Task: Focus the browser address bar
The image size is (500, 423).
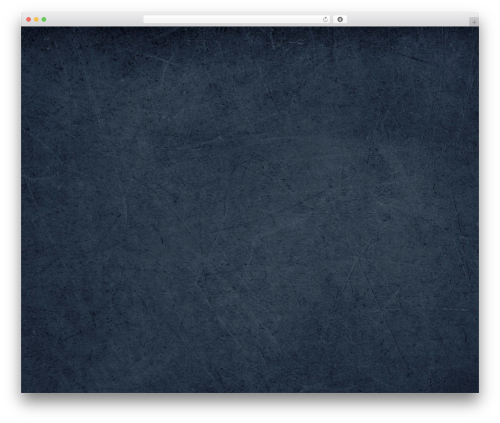Action: (x=237, y=20)
